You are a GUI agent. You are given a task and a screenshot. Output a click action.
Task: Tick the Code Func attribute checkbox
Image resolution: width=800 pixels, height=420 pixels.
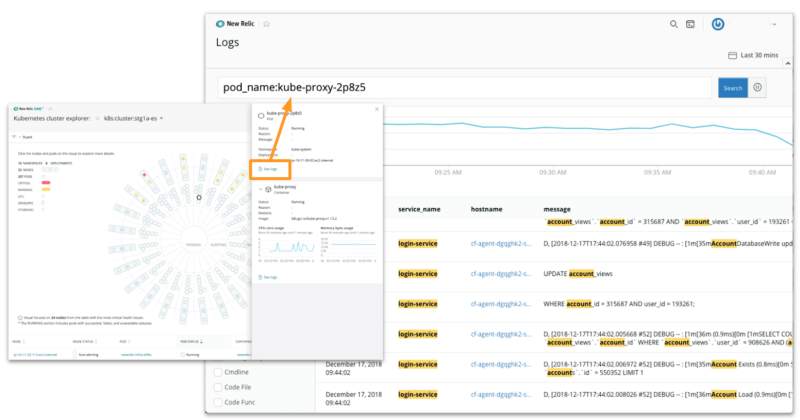click(218, 402)
